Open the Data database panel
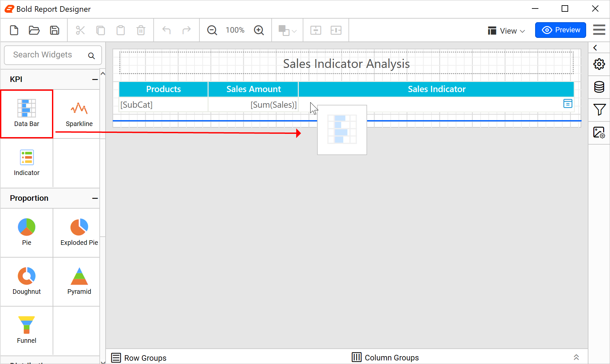 coord(599,87)
